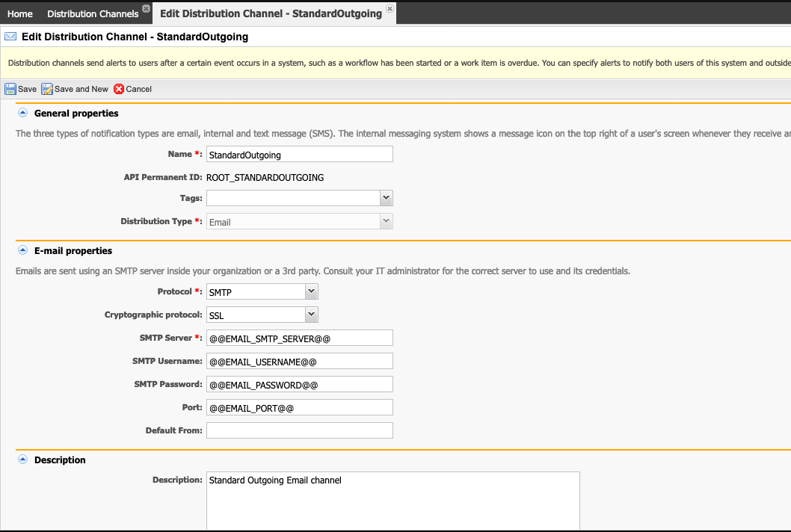Click the Cancel button label
Viewport: 791px width, 532px height.
tap(139, 89)
